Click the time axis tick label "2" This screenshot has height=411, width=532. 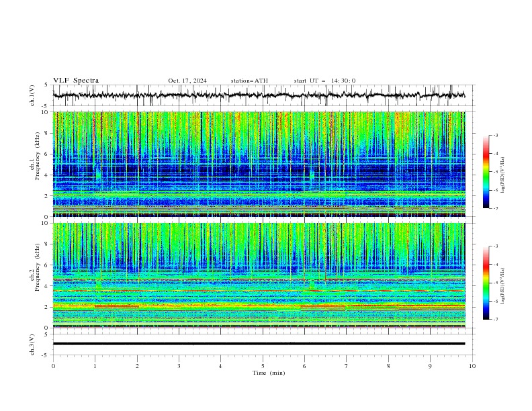click(137, 366)
